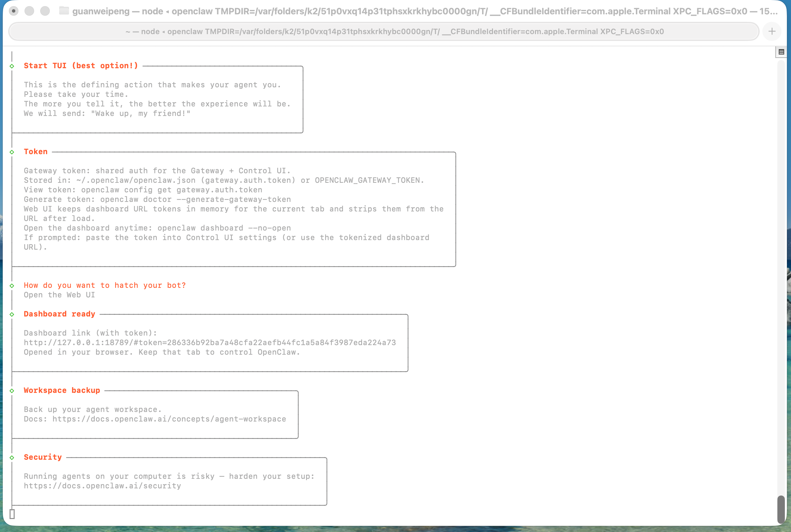The height and width of the screenshot is (532, 791).
Task: Click the window title text guanweipeng
Action: point(101,11)
